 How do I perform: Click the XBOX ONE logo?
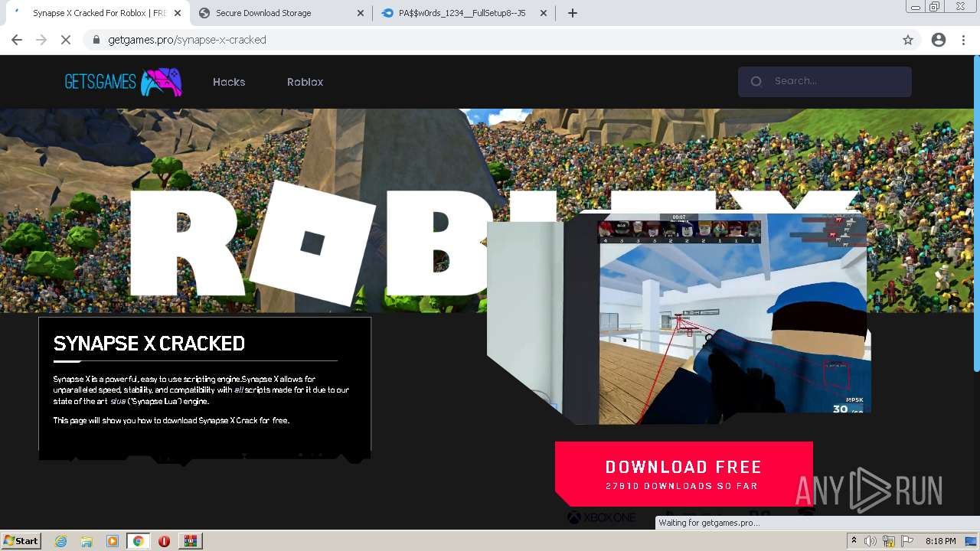[x=602, y=518]
